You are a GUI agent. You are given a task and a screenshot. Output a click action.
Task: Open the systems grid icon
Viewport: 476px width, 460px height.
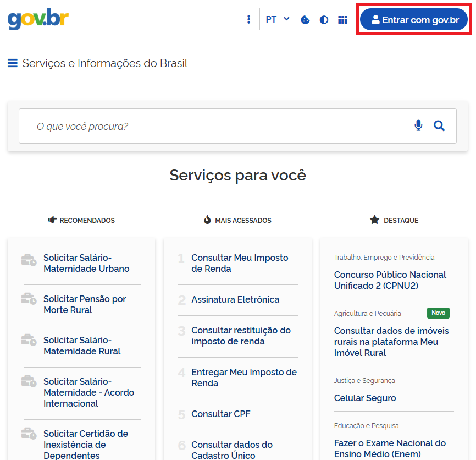342,20
